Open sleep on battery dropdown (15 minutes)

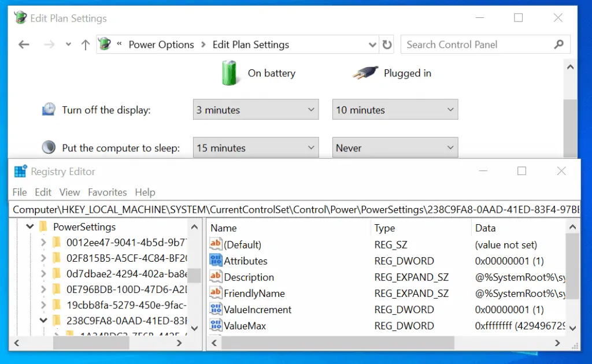[256, 147]
